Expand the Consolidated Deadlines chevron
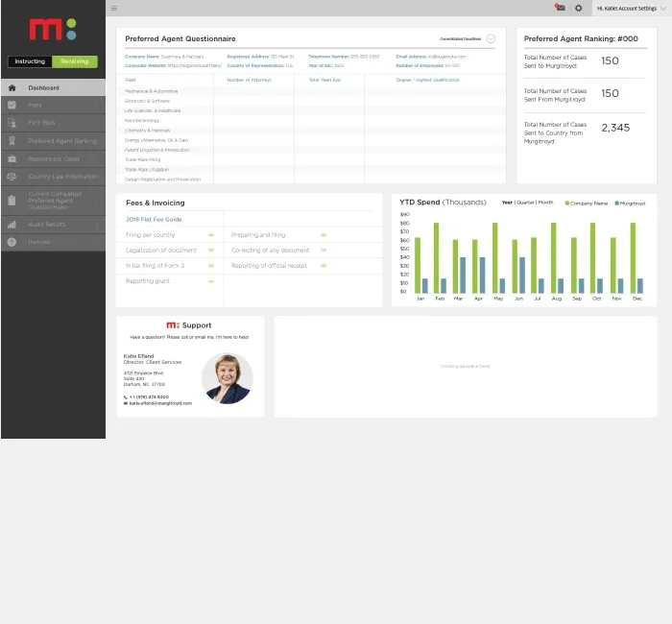The width and height of the screenshot is (672, 624). [491, 39]
